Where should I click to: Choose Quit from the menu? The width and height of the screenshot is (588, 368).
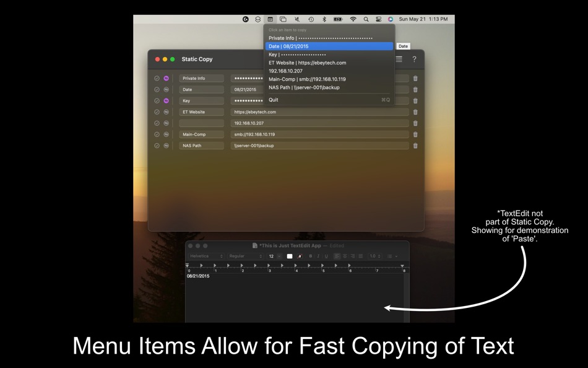pos(329,100)
